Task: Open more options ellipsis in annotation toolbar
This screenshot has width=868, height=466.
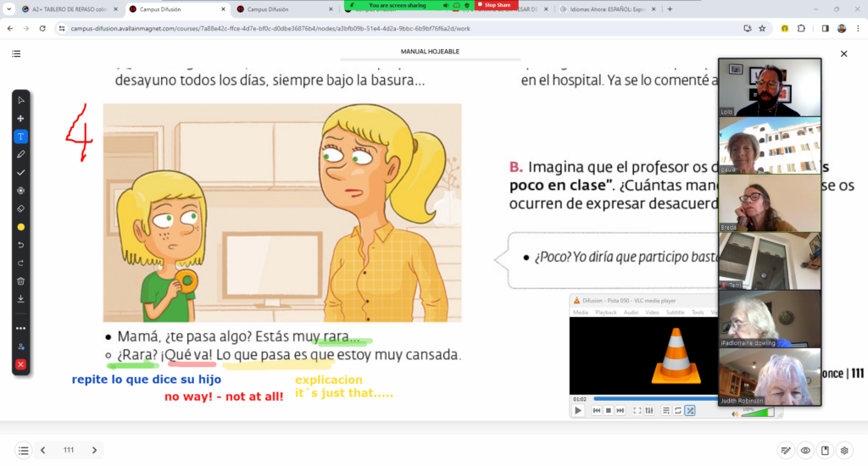Action: (20, 328)
